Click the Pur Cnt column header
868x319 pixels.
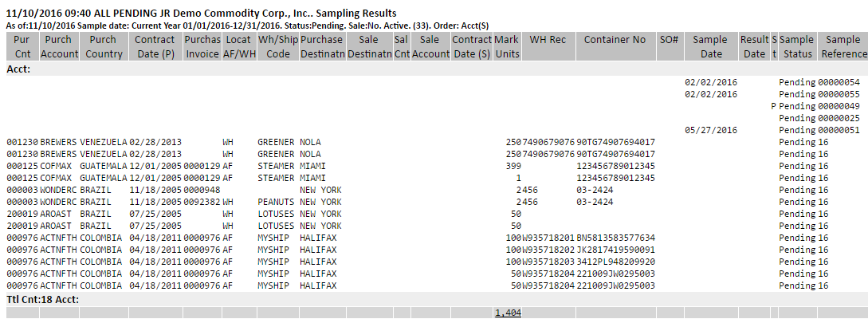[22, 47]
